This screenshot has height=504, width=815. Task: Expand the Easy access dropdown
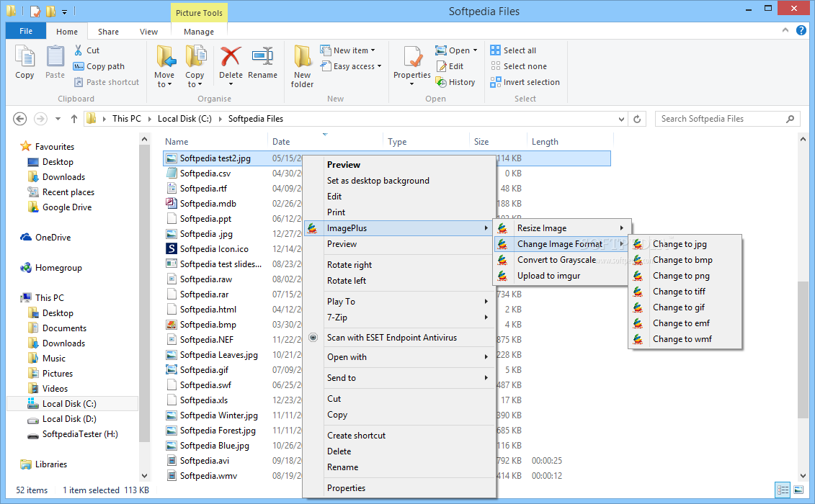pos(380,66)
